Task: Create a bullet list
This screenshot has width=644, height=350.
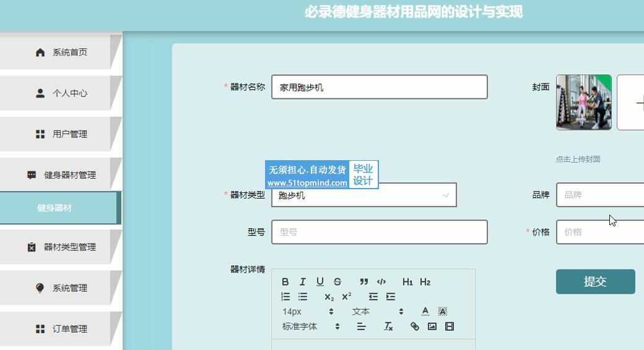Action: pyautogui.click(x=303, y=297)
